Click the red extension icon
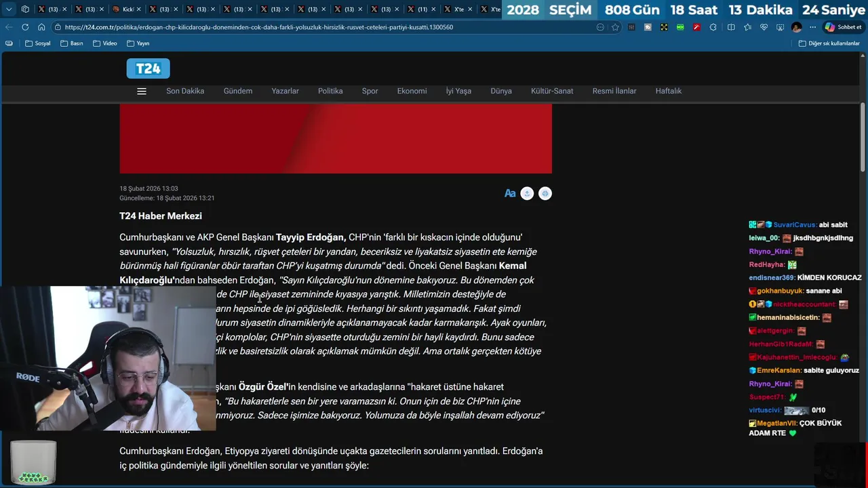This screenshot has width=868, height=488. (x=696, y=27)
